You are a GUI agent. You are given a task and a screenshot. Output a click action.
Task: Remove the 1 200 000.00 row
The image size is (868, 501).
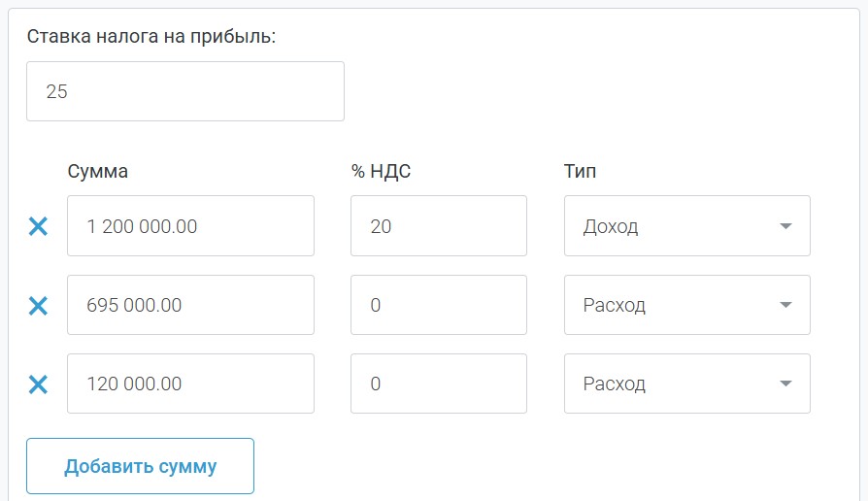[x=38, y=227]
